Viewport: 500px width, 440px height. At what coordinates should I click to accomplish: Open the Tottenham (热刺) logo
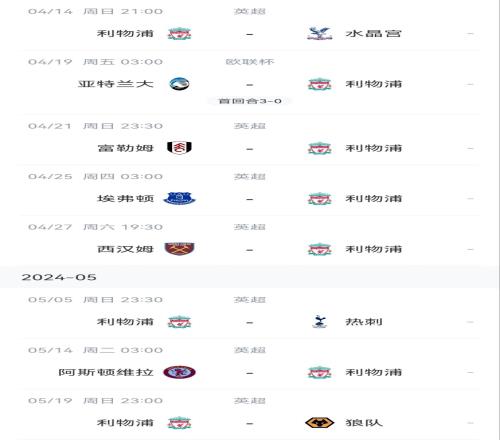[x=319, y=322]
